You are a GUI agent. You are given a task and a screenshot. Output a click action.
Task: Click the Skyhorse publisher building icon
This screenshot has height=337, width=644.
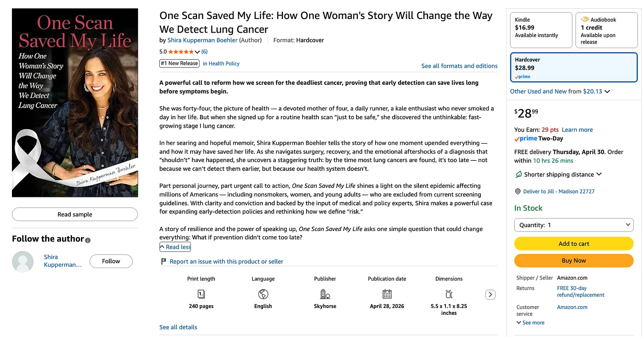[x=325, y=294]
